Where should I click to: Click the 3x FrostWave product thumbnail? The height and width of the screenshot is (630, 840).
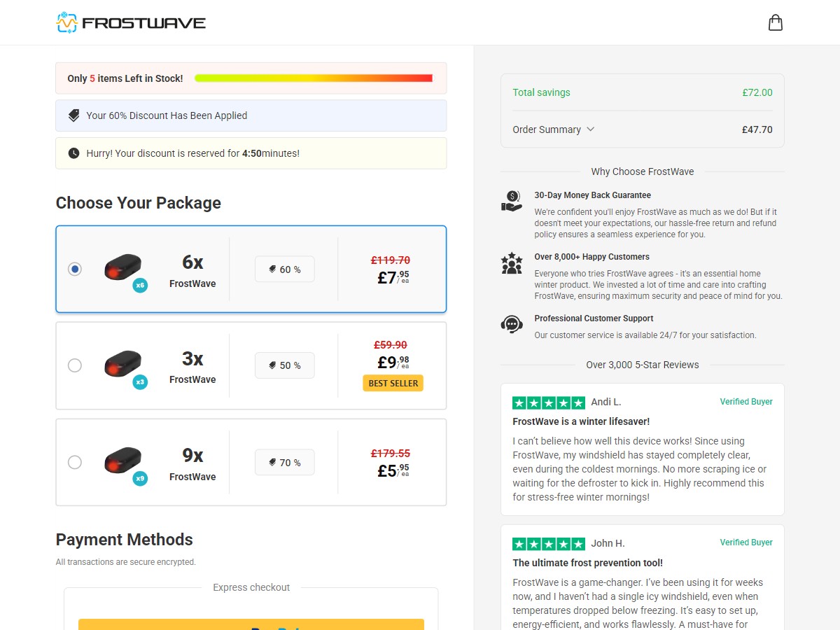tap(123, 364)
